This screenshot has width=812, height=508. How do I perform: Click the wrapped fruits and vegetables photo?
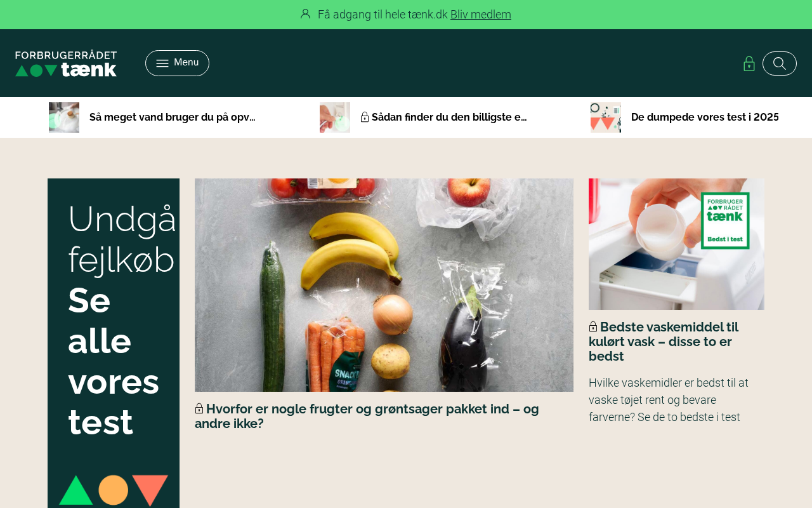(x=384, y=285)
